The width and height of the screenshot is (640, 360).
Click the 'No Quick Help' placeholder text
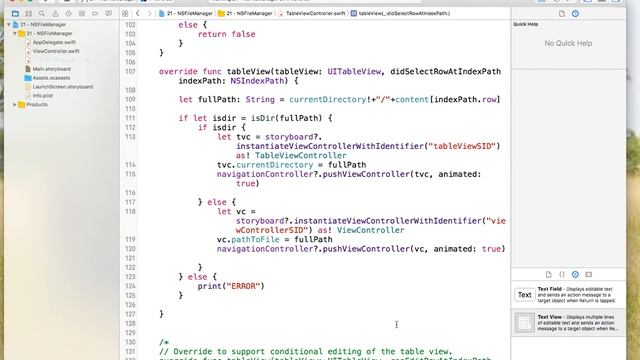pos(568,43)
